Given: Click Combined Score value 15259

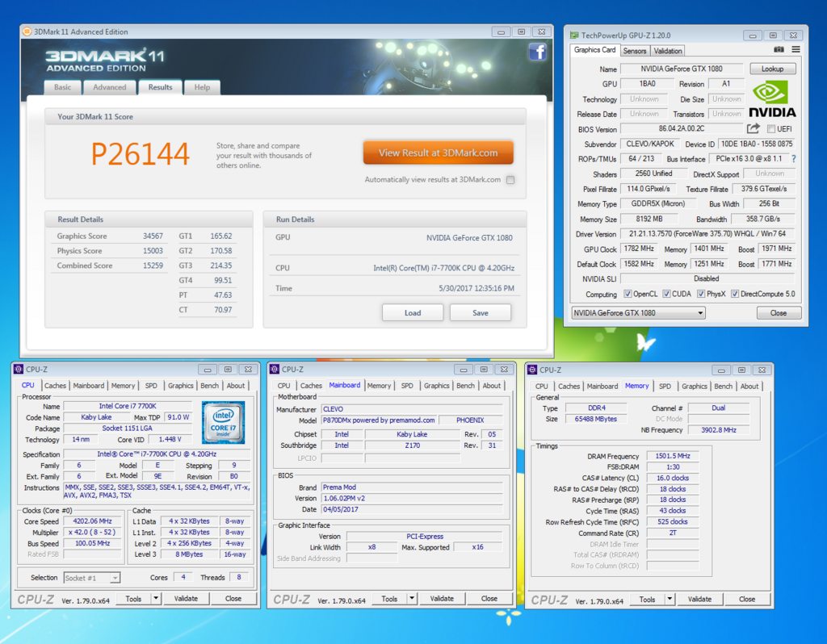Looking at the screenshot, I should point(153,266).
